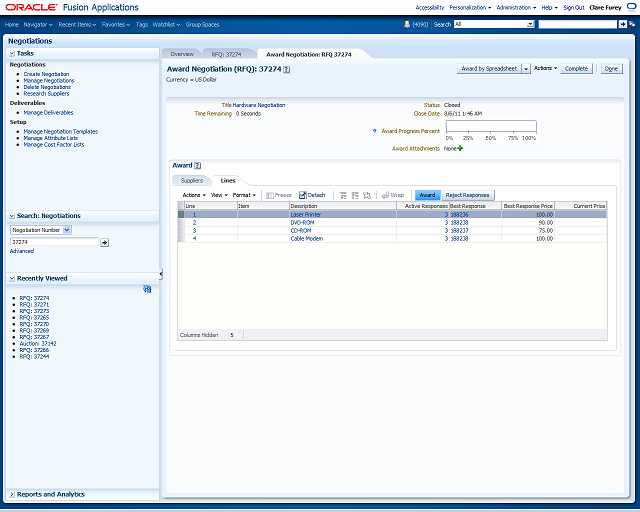Open Manage Deliverables link

48,112
